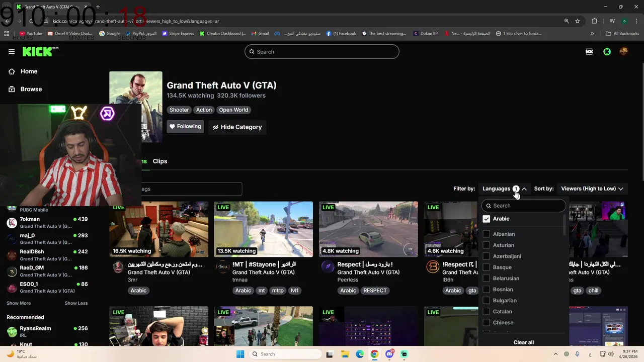This screenshot has height=362, width=644.
Task: Expand bookmarks bar overflow chevron
Action: tap(592, 34)
